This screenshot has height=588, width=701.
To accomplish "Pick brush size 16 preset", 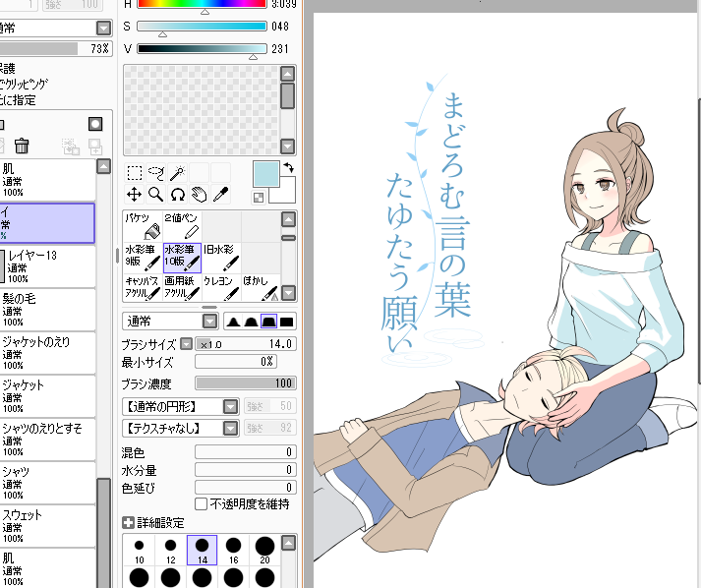I will (233, 551).
